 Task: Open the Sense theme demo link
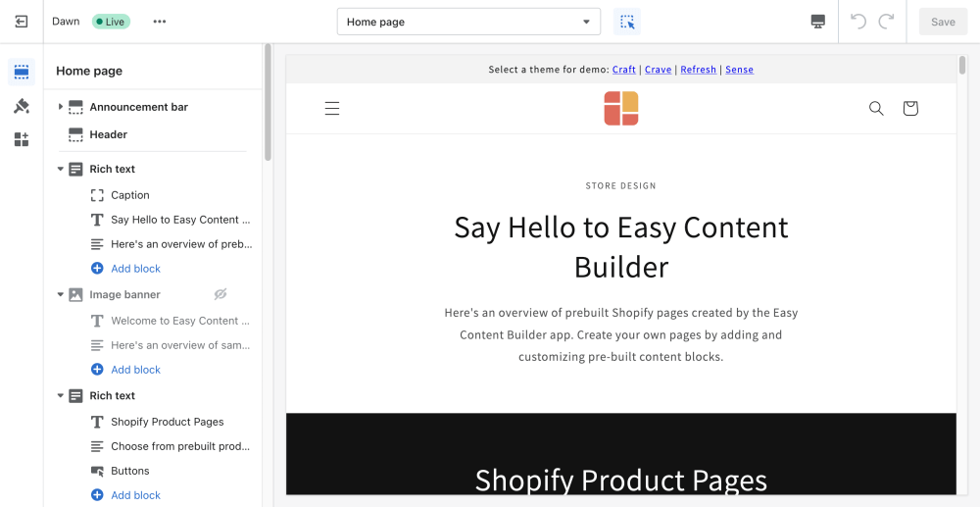point(739,70)
